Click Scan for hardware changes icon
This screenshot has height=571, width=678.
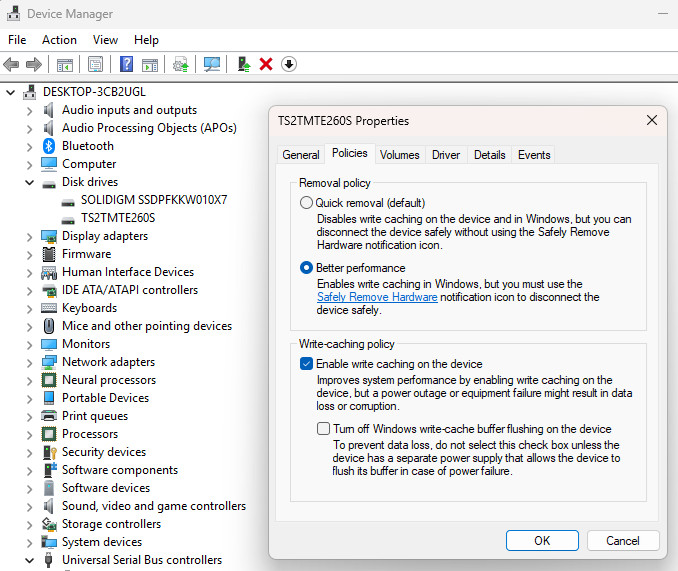212,64
